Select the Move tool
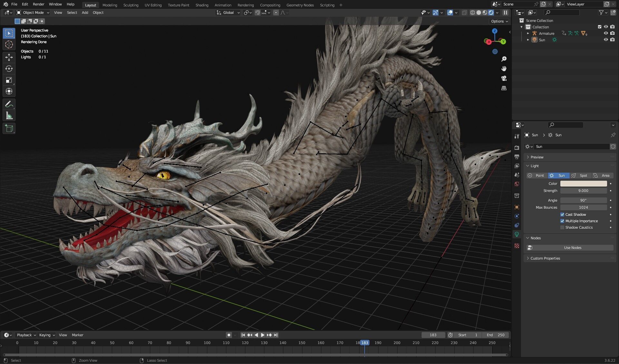619x364 pixels. pyautogui.click(x=9, y=57)
